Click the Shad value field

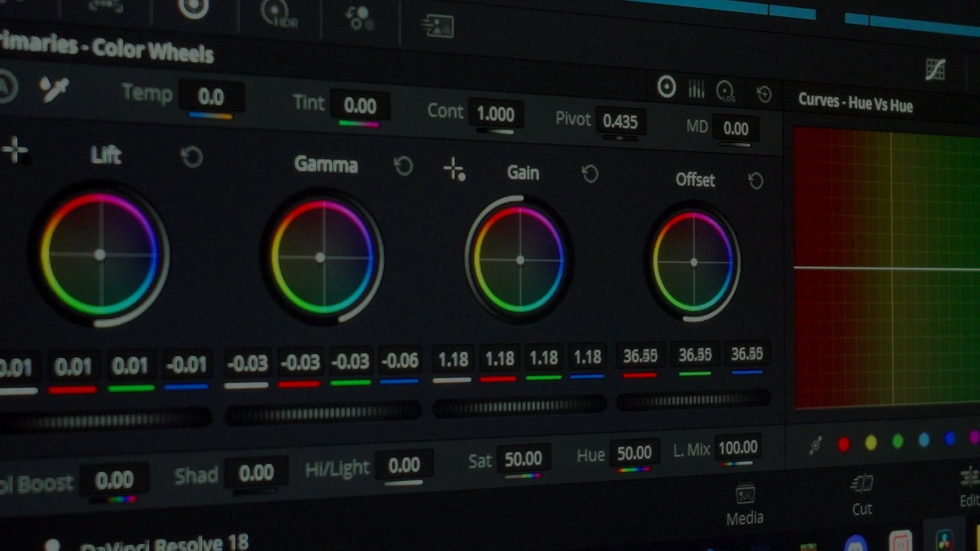(256, 473)
